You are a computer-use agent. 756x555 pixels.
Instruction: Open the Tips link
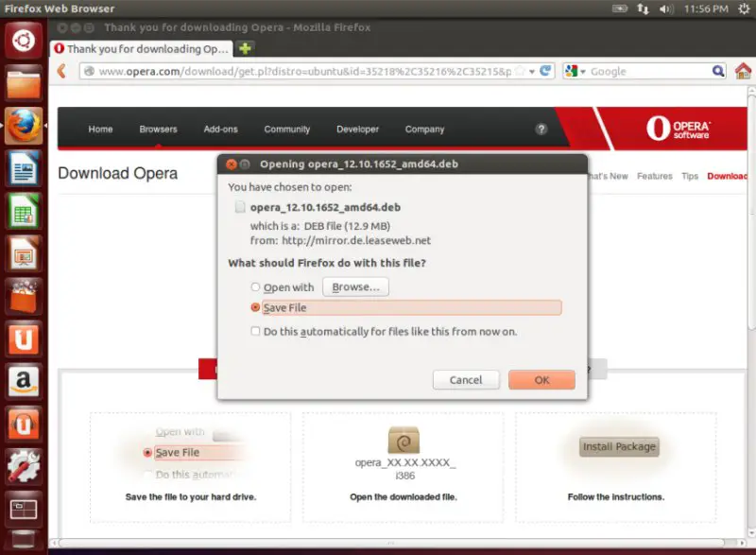(x=690, y=176)
